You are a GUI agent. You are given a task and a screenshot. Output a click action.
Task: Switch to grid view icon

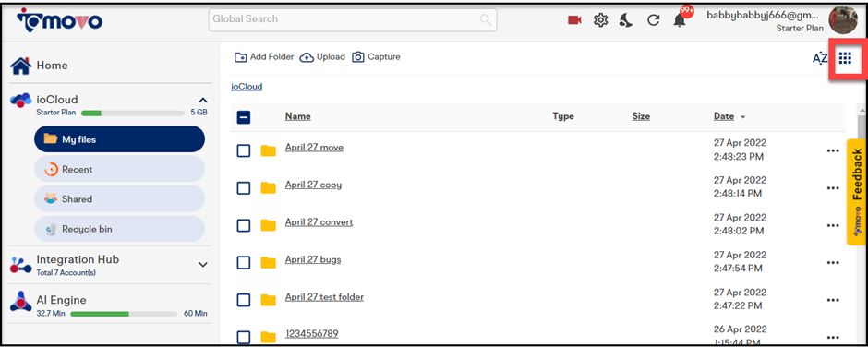tap(845, 57)
